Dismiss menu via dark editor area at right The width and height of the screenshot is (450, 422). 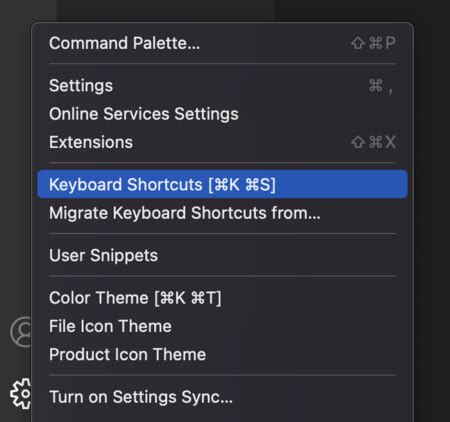(x=432, y=200)
